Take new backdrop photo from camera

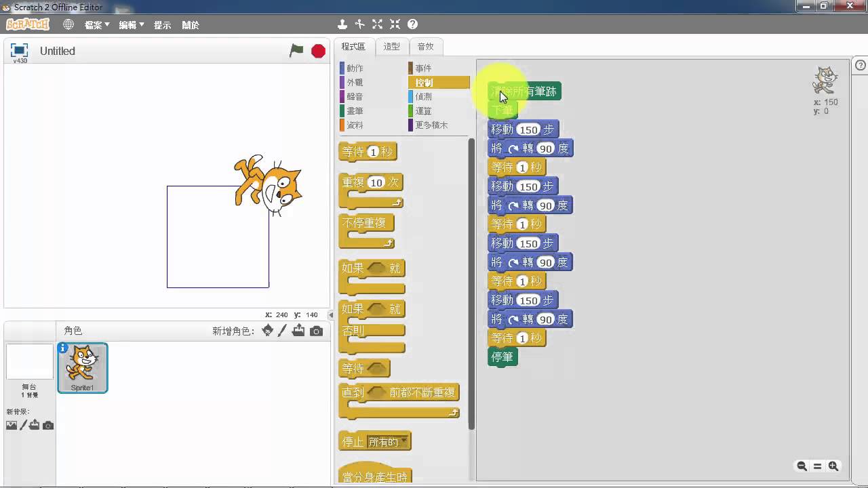click(x=48, y=426)
